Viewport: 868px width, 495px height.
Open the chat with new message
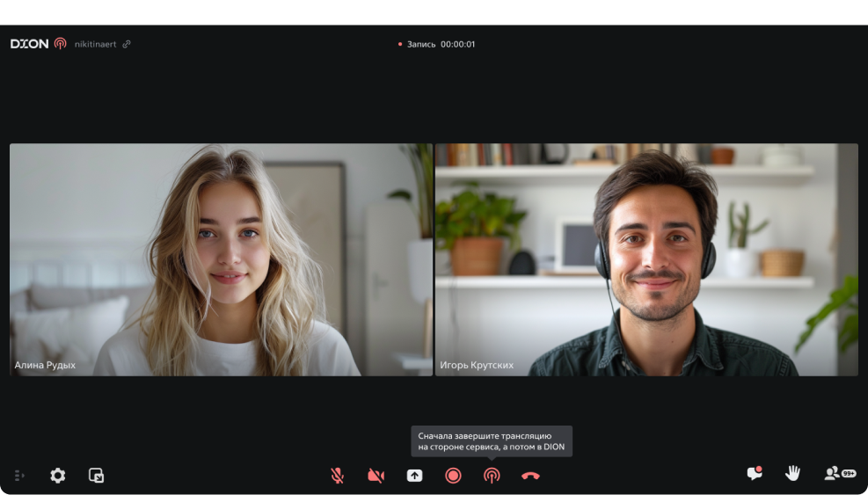click(755, 473)
